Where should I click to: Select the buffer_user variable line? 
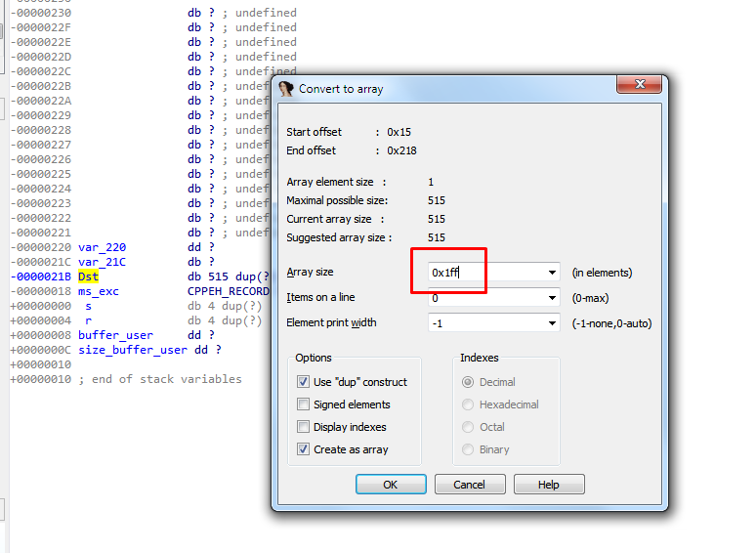tap(115, 335)
